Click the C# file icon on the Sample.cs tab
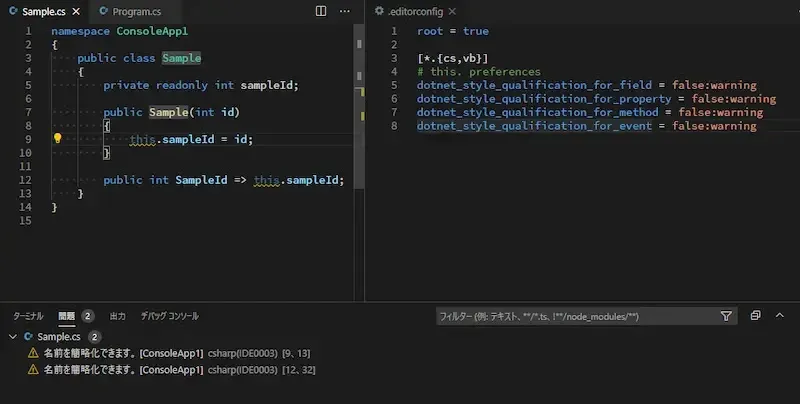Screen dimensions: 800x404 pyautogui.click(x=13, y=11)
